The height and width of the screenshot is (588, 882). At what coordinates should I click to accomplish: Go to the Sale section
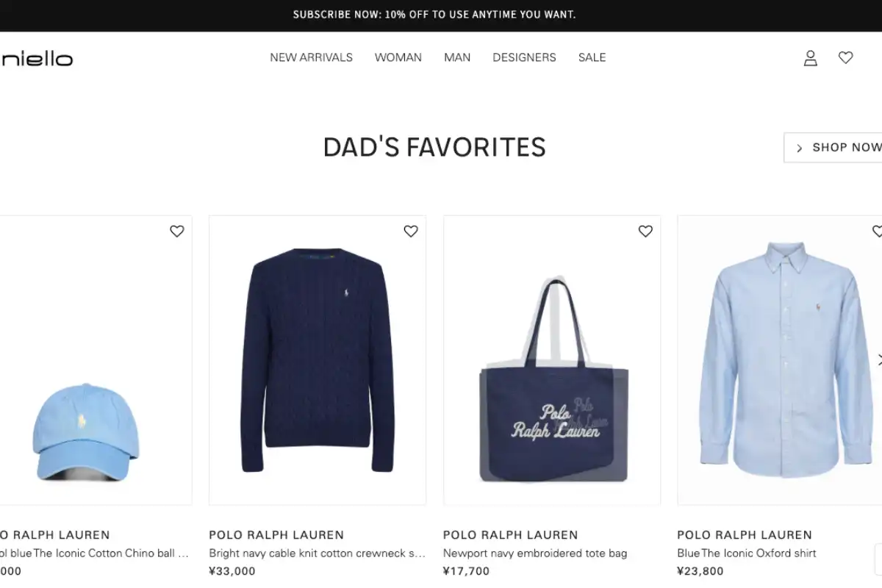pos(592,57)
